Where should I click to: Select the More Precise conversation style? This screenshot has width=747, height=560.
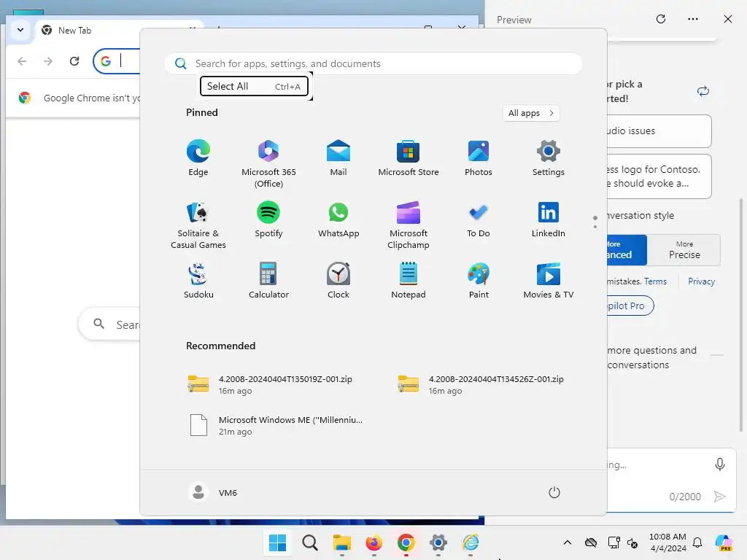[x=684, y=250]
